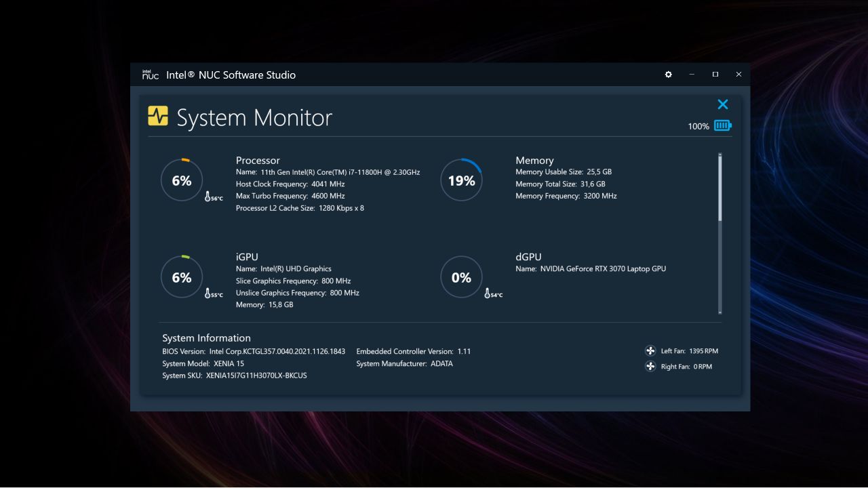Viewport: 868px width, 488px height.
Task: Click Unslice Graphics Frequency 800 MHz
Action: pos(298,293)
